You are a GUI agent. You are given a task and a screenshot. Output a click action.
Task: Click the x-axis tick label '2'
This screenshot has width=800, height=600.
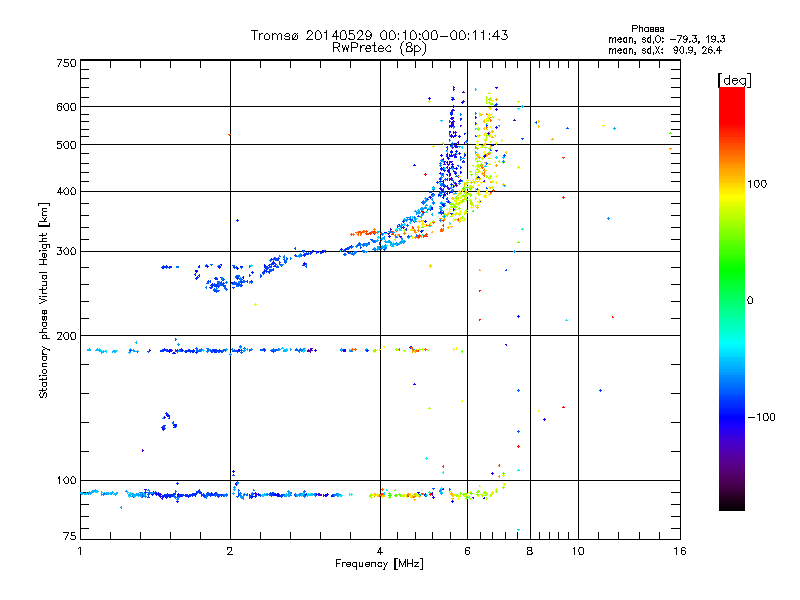tap(230, 551)
